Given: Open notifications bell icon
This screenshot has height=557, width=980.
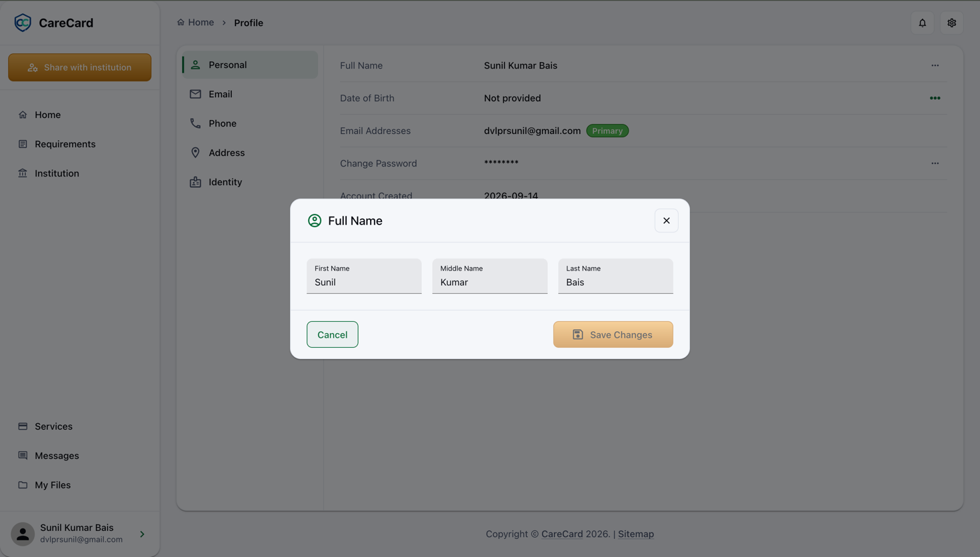Looking at the screenshot, I should tap(923, 23).
